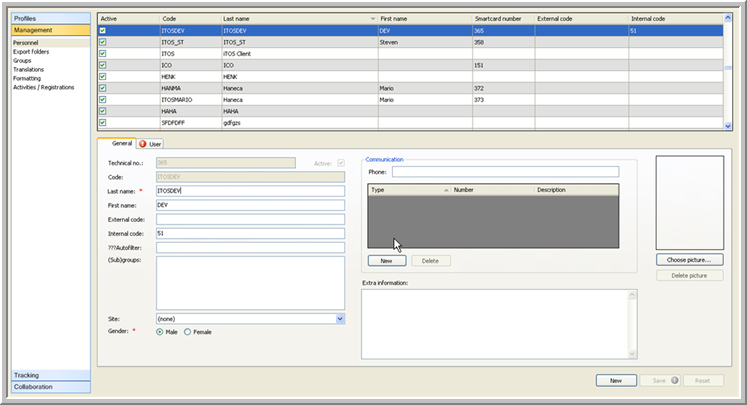Image resolution: width=747 pixels, height=405 pixels.
Task: Select the Female gender radio button
Action: click(186, 332)
